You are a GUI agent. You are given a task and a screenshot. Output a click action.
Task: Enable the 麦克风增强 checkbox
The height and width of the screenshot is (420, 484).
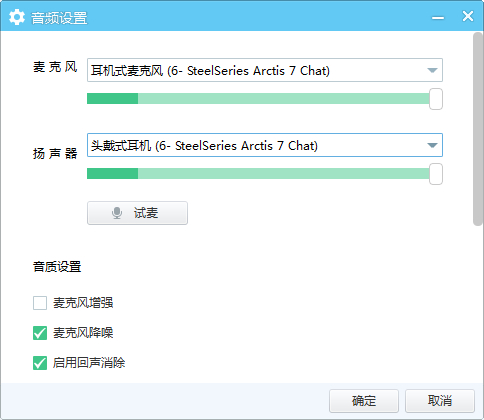[x=40, y=303]
